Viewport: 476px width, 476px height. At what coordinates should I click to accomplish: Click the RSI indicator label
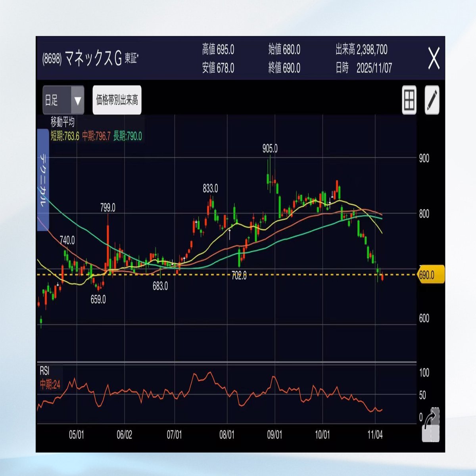point(44,371)
